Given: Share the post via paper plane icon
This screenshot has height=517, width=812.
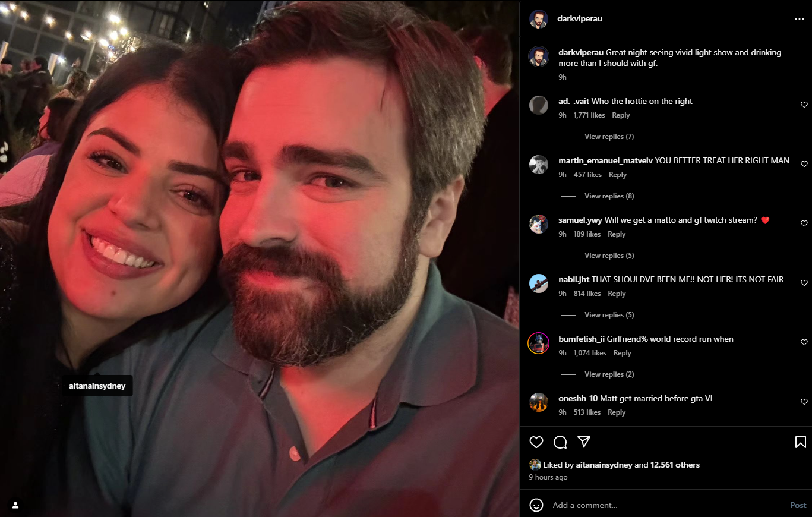Looking at the screenshot, I should [x=584, y=442].
